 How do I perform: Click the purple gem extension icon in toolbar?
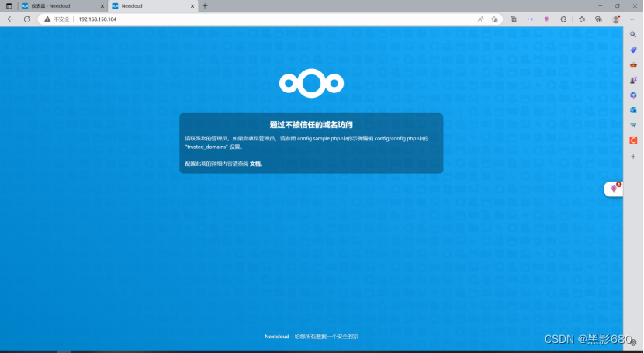[x=546, y=19]
